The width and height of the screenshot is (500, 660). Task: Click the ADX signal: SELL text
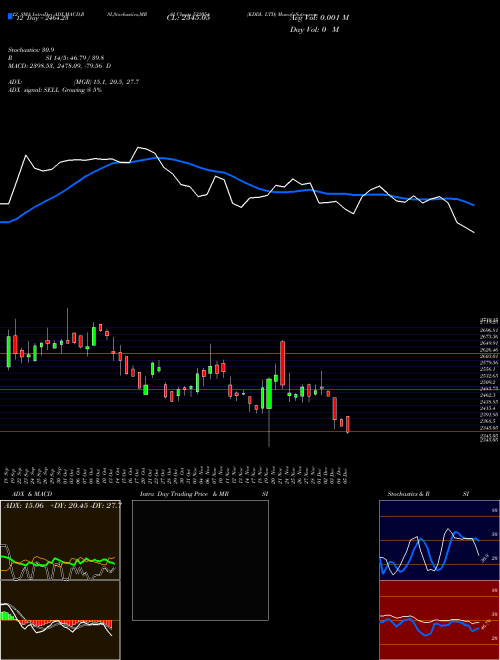point(55,90)
